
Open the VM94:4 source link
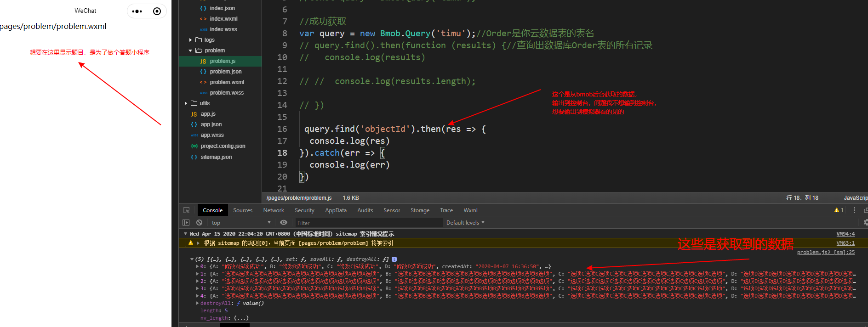click(x=845, y=234)
